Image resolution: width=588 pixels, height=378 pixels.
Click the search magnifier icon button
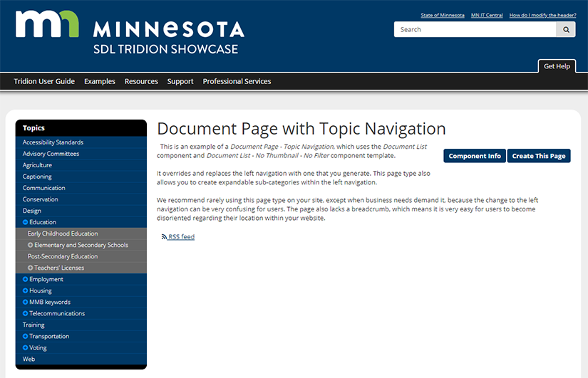[566, 30]
